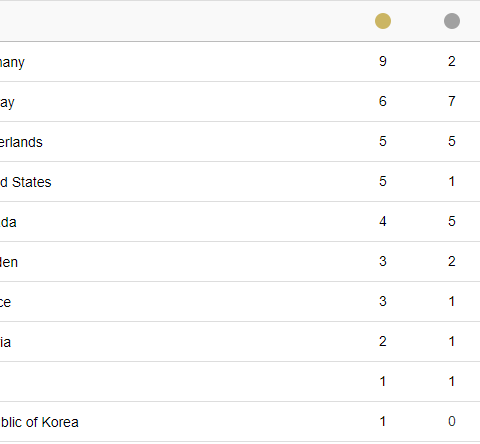Open the Norway country row name
Screen dimensions: 480x444
tap(7, 102)
